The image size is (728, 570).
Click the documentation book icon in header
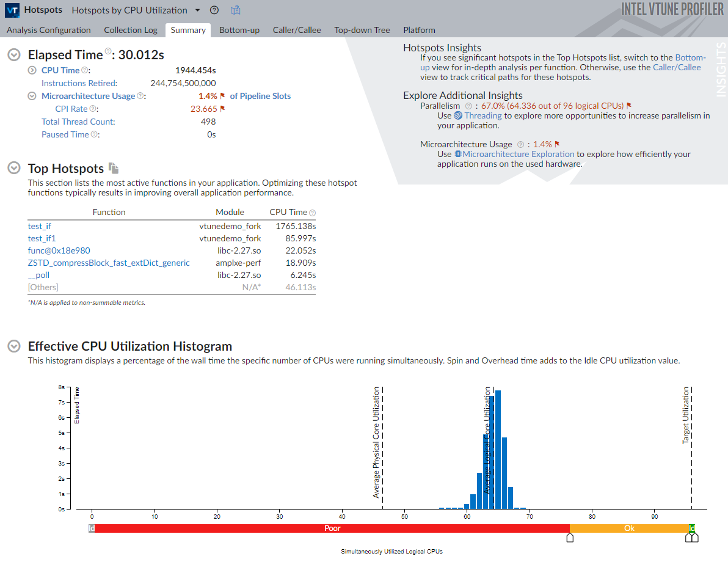[x=235, y=10]
